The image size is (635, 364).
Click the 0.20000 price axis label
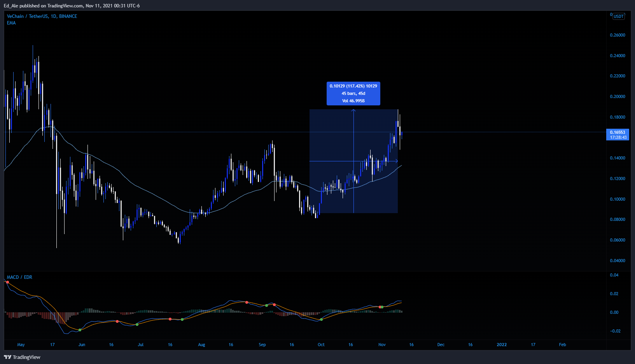point(618,96)
